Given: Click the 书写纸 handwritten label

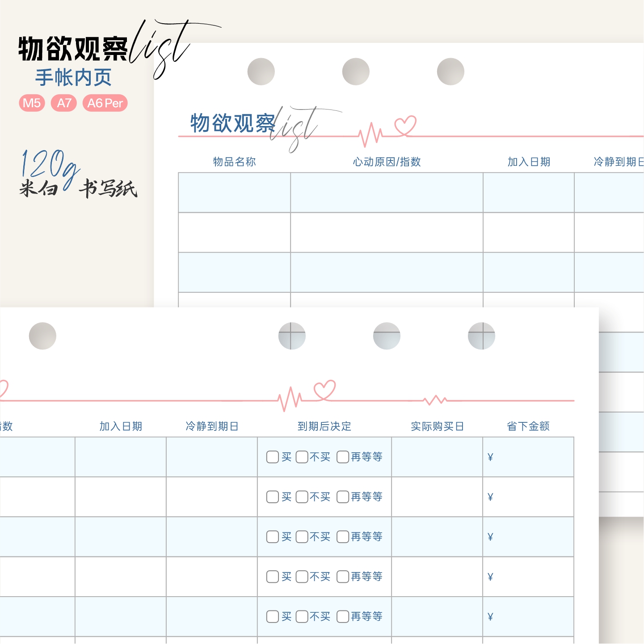Looking at the screenshot, I should point(108,189).
